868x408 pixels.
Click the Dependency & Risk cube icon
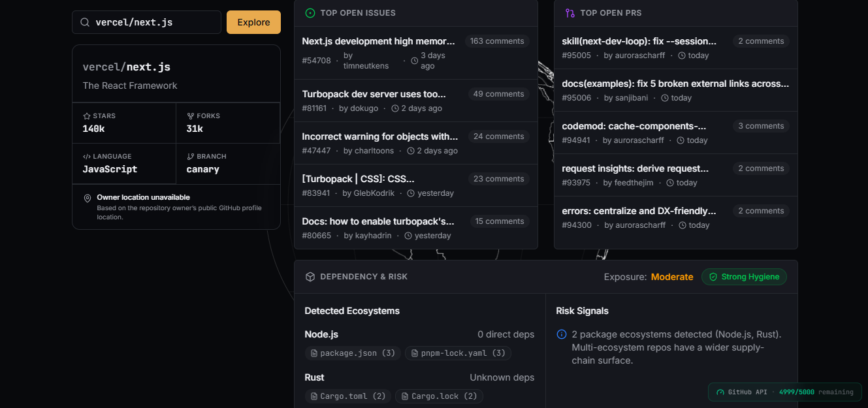click(x=310, y=277)
